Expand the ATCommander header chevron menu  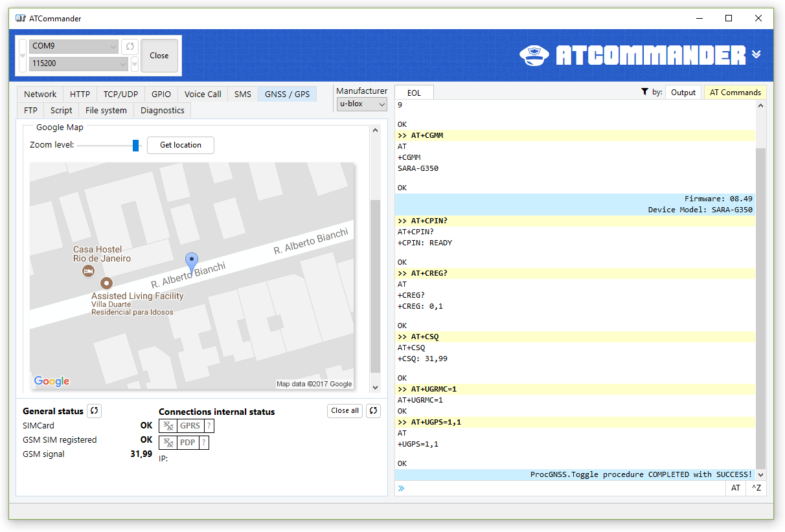(x=757, y=54)
